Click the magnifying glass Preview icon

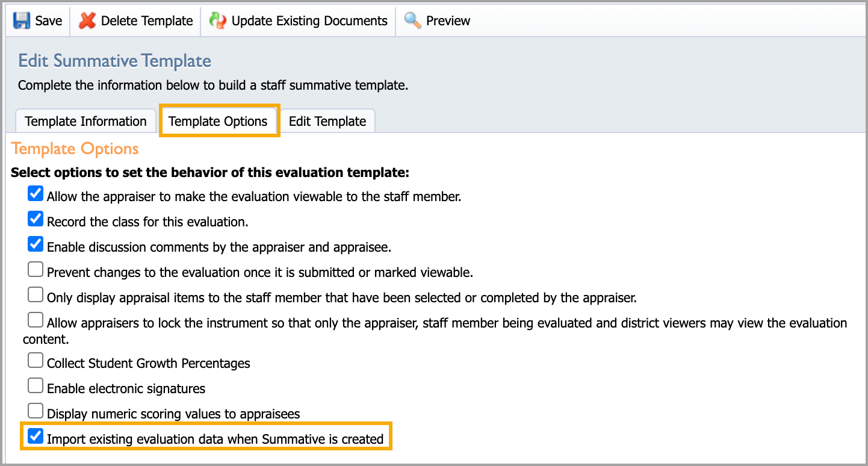[412, 20]
